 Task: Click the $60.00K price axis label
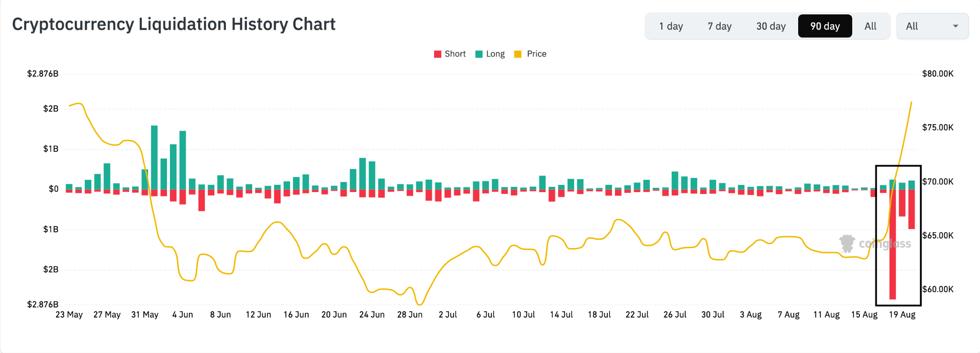click(938, 289)
